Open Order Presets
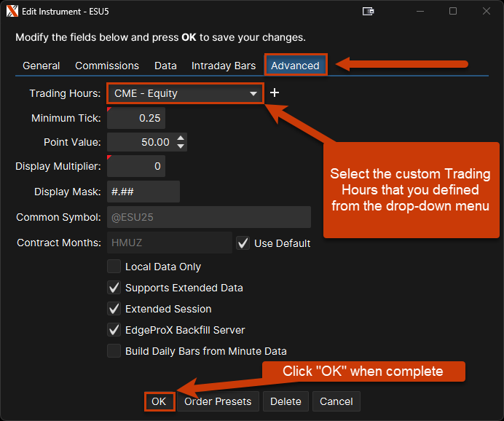This screenshot has height=421, width=504. pos(218,401)
